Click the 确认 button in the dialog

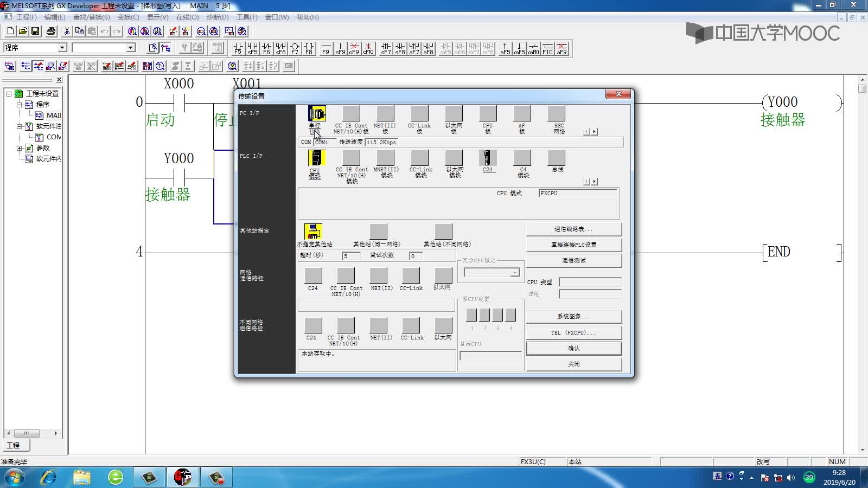(x=574, y=348)
